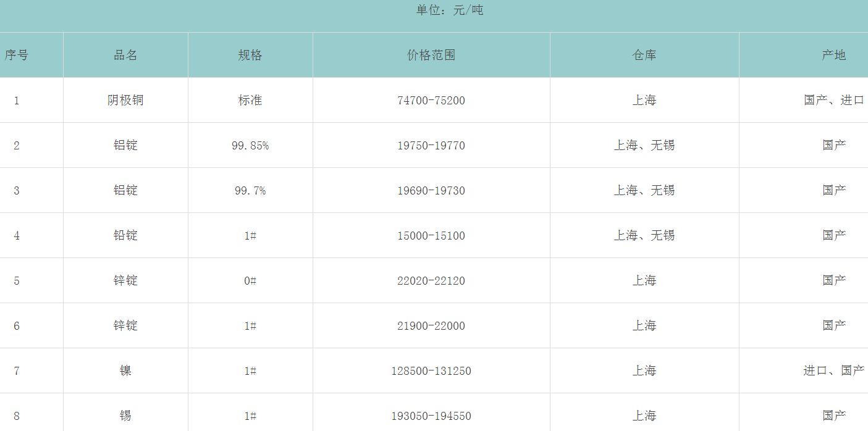This screenshot has width=868, height=431.
Task: Click the price cell 19750-19770
Action: coord(431,145)
